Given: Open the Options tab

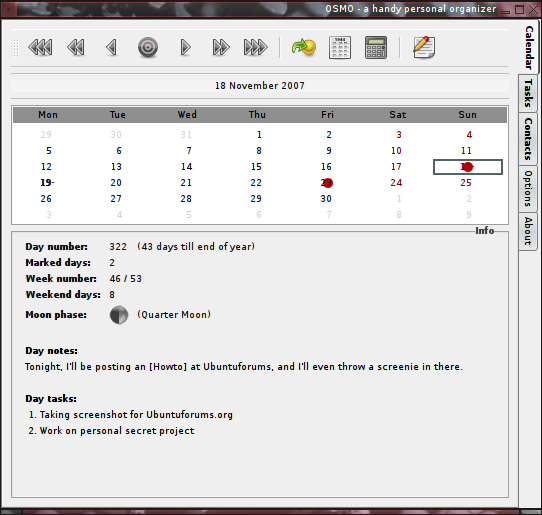Looking at the screenshot, I should (x=528, y=189).
